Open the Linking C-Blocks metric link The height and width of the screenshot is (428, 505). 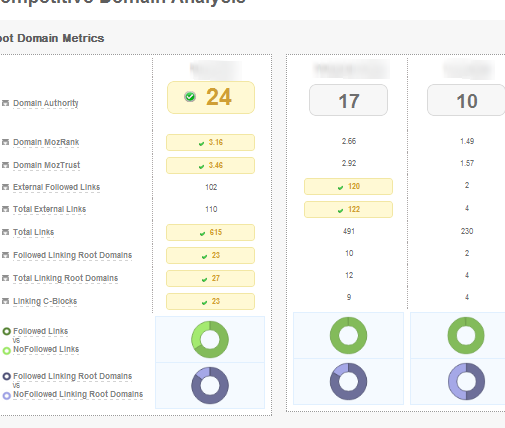[x=45, y=301]
